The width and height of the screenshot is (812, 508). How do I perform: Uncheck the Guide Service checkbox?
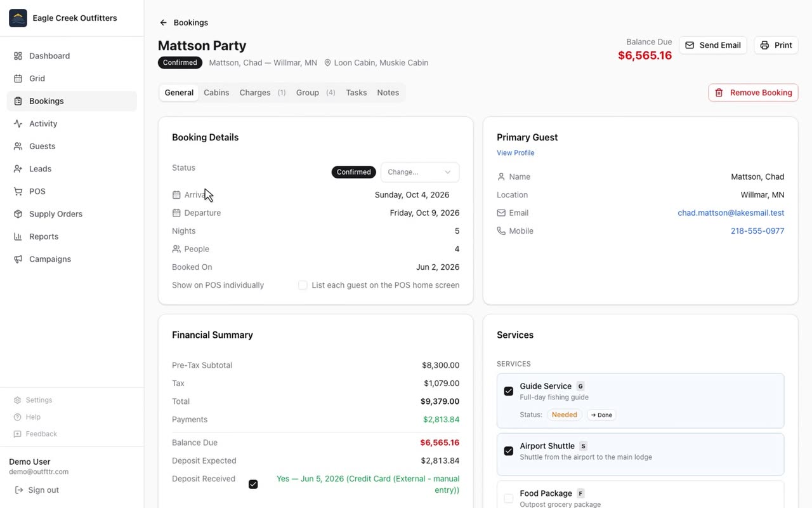[508, 391]
